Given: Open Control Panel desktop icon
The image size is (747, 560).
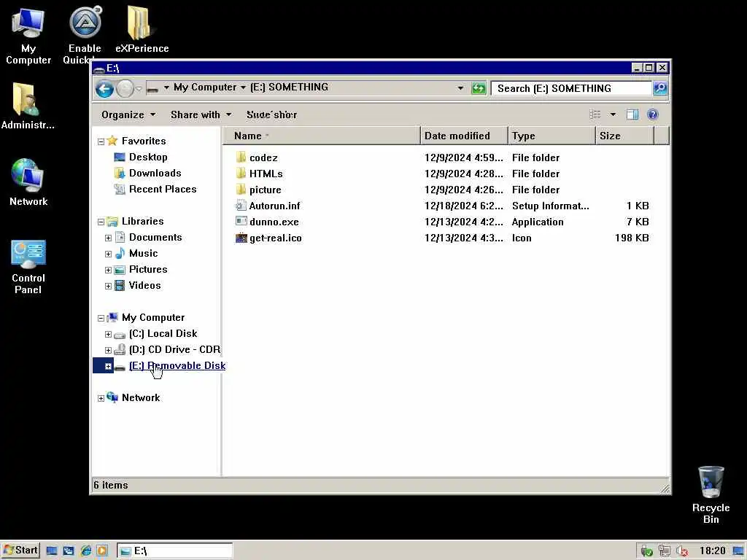Looking at the screenshot, I should 28,267.
